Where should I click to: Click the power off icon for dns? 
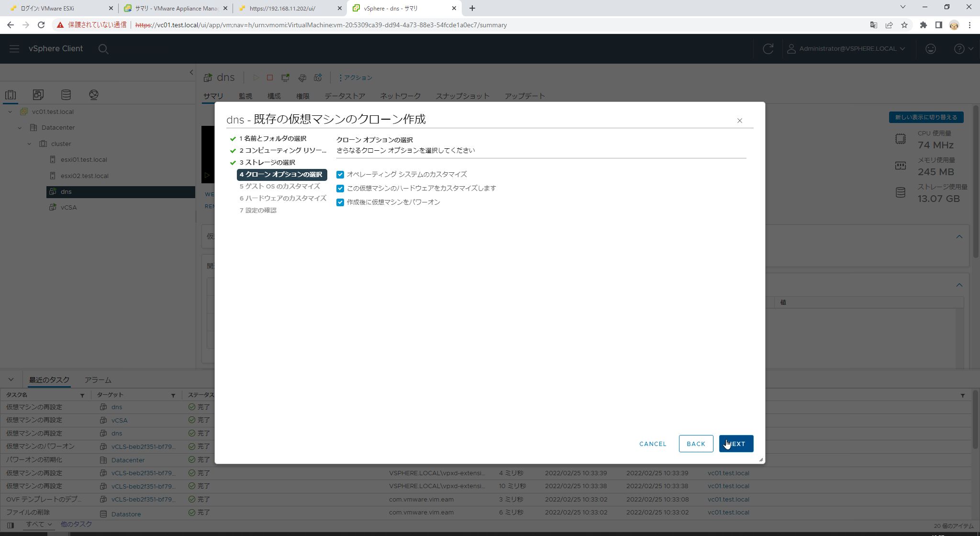click(270, 78)
